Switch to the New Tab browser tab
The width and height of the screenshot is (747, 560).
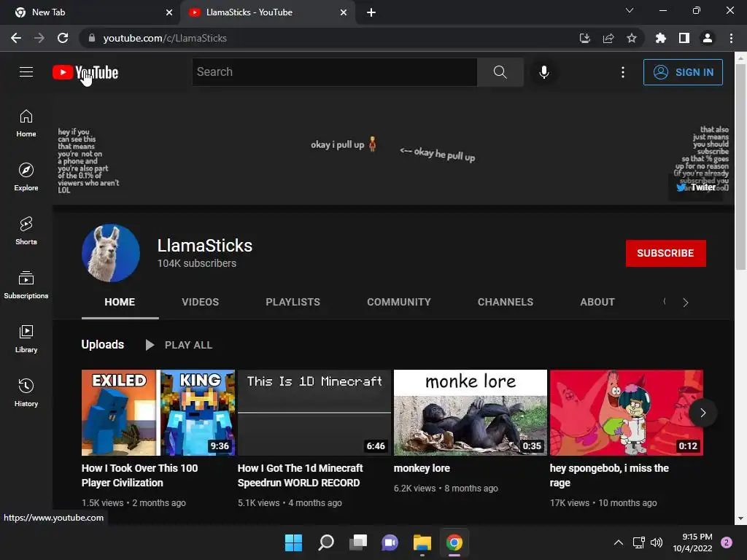point(90,12)
